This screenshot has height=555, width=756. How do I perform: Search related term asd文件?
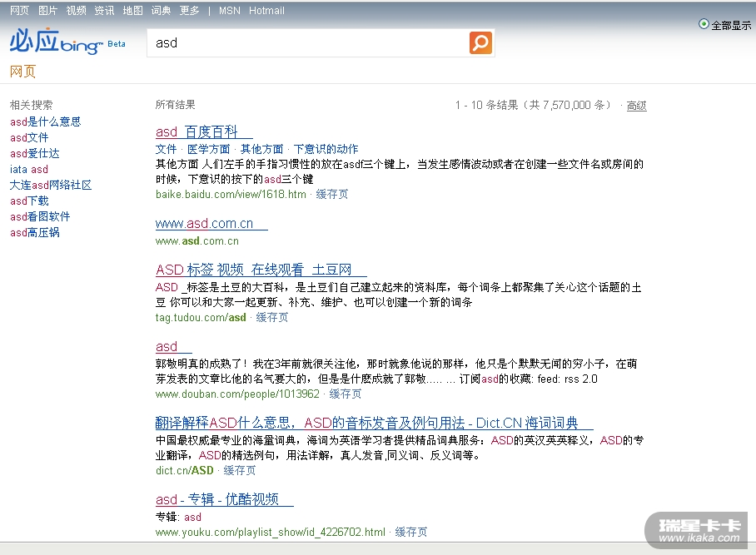(x=29, y=138)
